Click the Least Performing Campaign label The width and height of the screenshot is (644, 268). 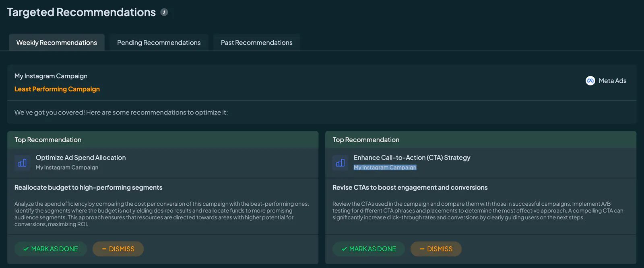57,89
